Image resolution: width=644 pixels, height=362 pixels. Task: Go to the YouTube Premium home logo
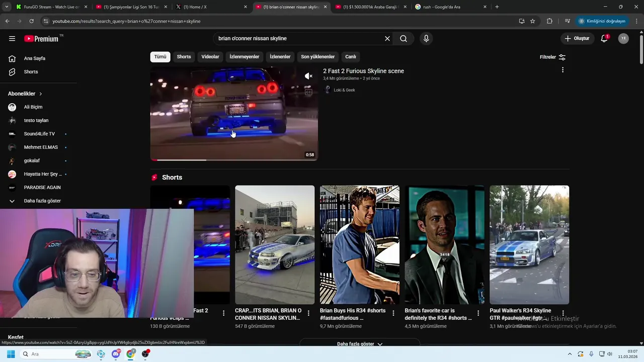click(41, 39)
